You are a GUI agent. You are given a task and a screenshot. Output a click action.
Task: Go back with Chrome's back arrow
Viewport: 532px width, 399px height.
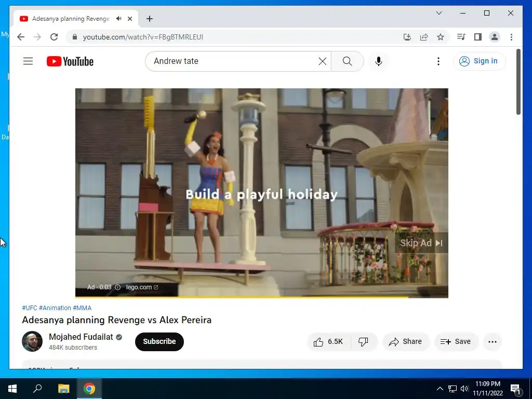pos(21,37)
